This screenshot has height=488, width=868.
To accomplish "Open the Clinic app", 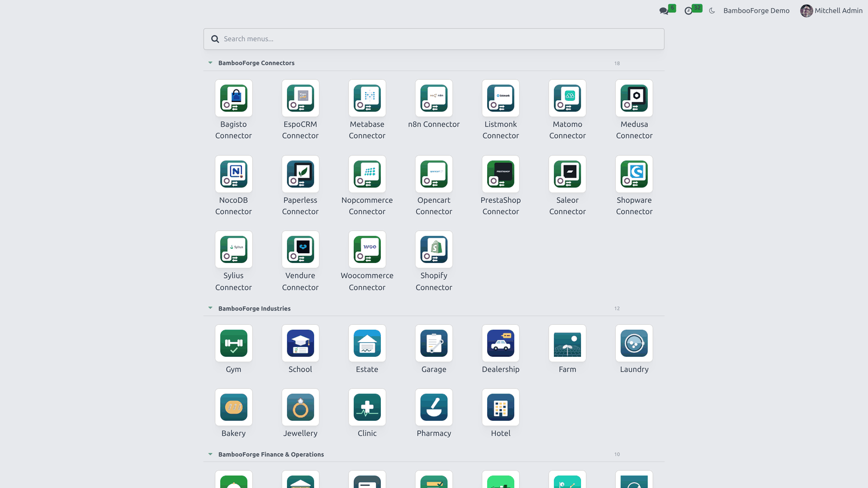I will (367, 407).
